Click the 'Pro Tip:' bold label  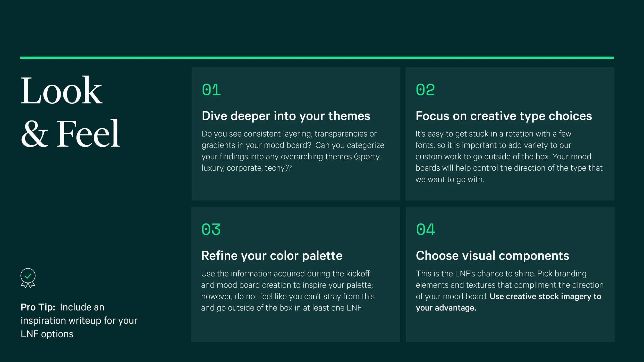38,307
